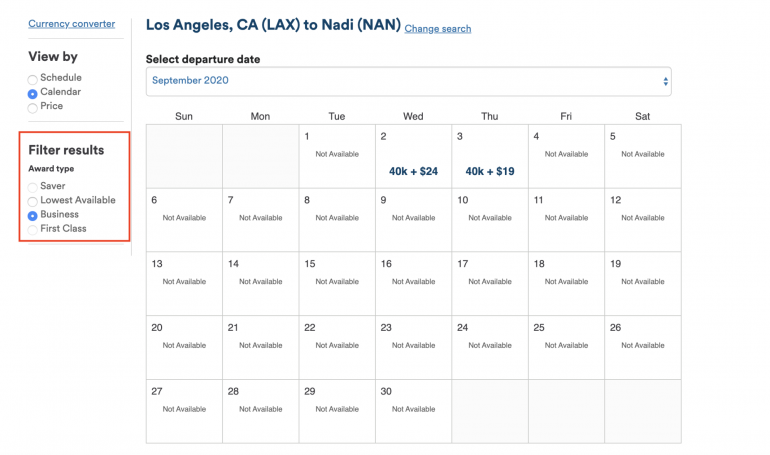Screen dimensions: 770x455
Task: Click the September 1 calendar cell
Action: coord(337,155)
